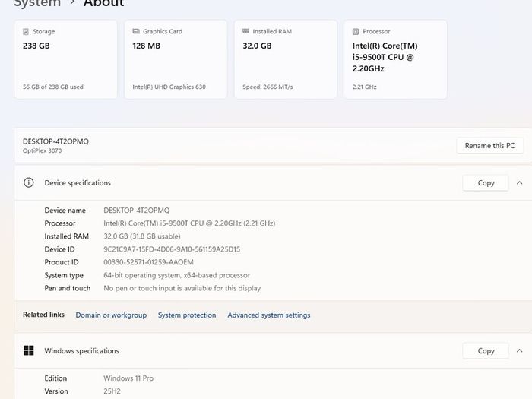Go back to System in breadcrumb
The height and width of the screenshot is (399, 532).
tap(37, 3)
